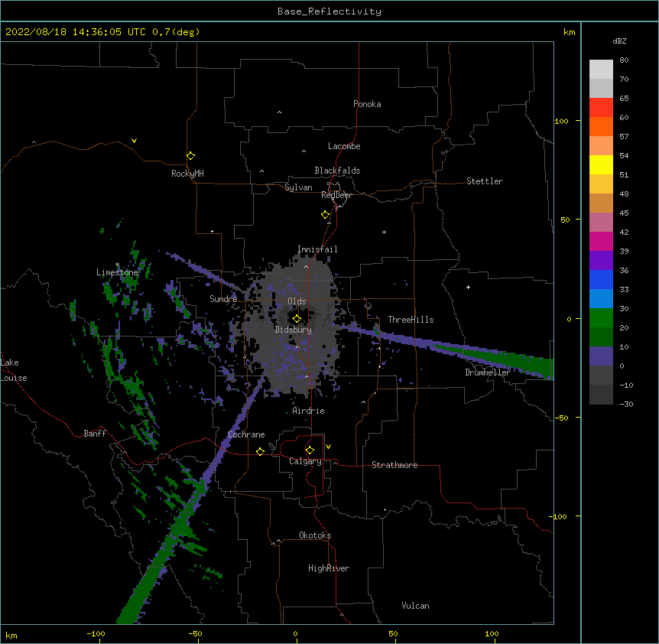Viewport: 659px width, 644px height.
Task: Click the km unit label at top right
Action: [570, 32]
